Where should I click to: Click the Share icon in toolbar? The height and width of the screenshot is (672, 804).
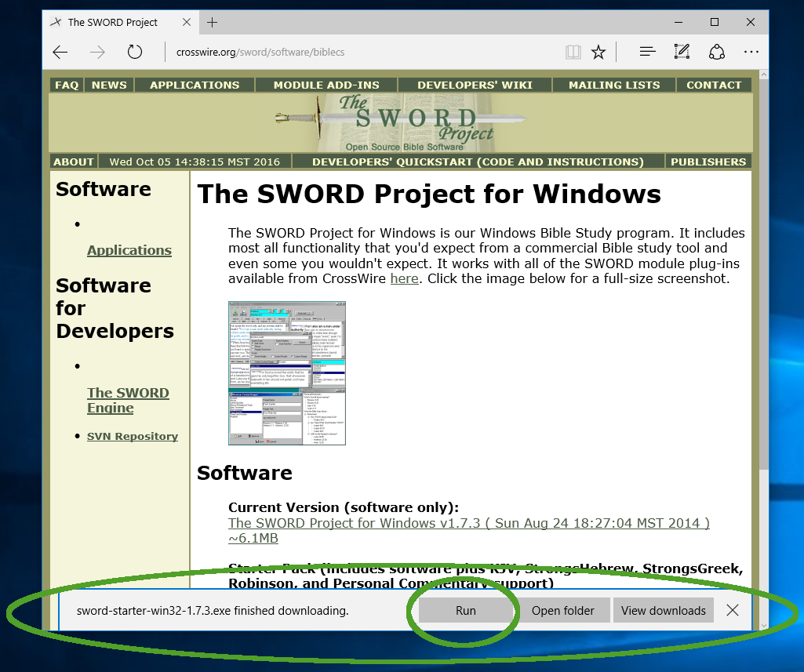pyautogui.click(x=716, y=53)
